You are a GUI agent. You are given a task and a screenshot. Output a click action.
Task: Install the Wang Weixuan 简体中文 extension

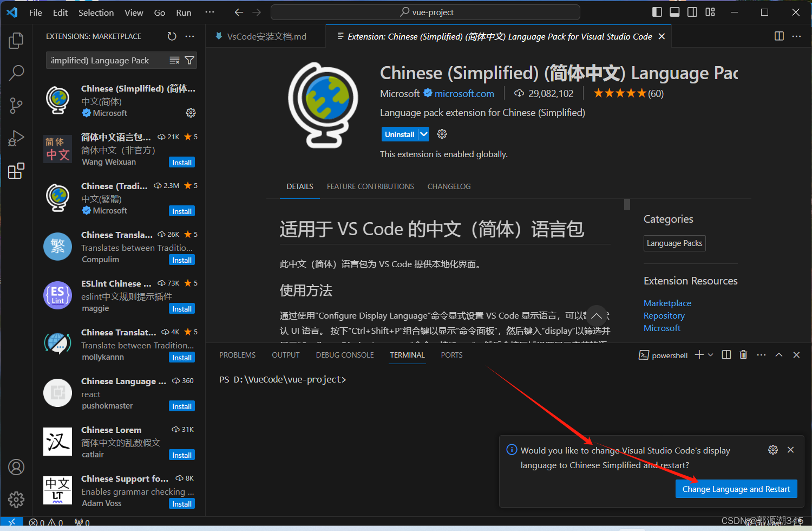(182, 163)
